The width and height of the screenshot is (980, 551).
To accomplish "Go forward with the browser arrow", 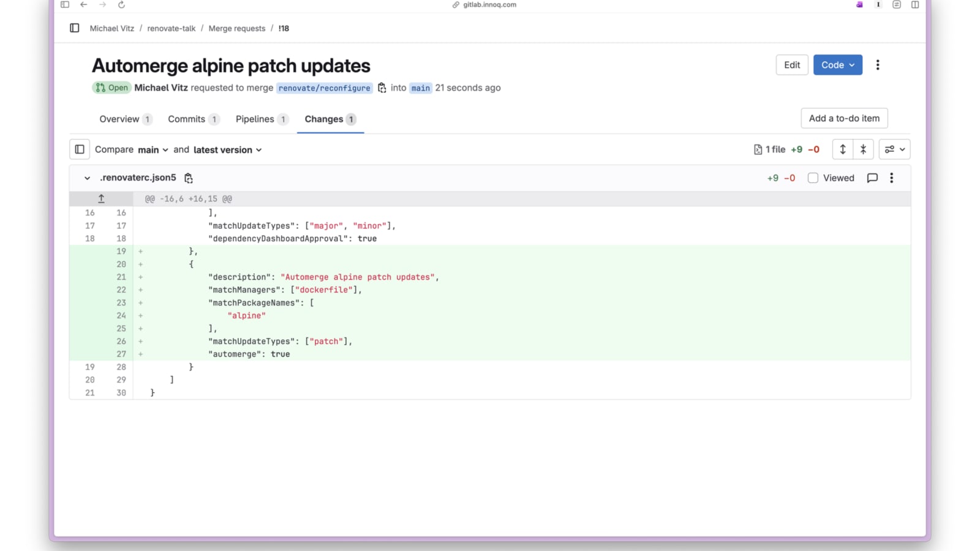I will [102, 5].
